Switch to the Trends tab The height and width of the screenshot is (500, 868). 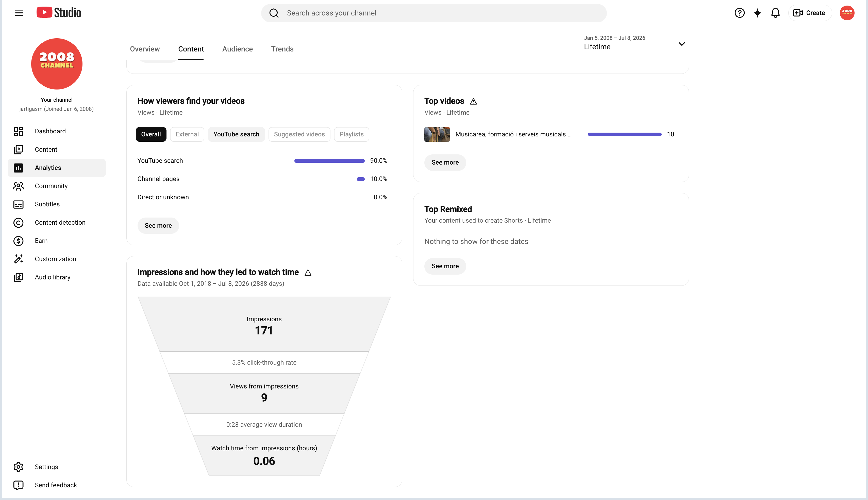tap(282, 49)
